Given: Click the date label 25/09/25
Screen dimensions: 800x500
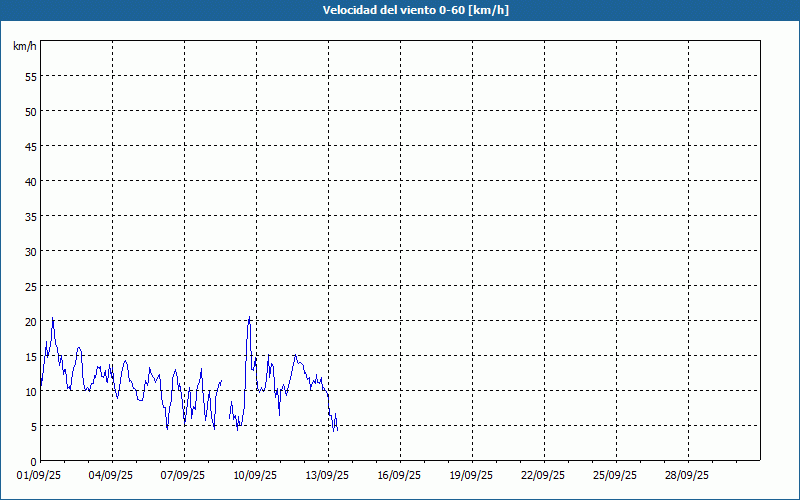Looking at the screenshot, I should point(615,475).
